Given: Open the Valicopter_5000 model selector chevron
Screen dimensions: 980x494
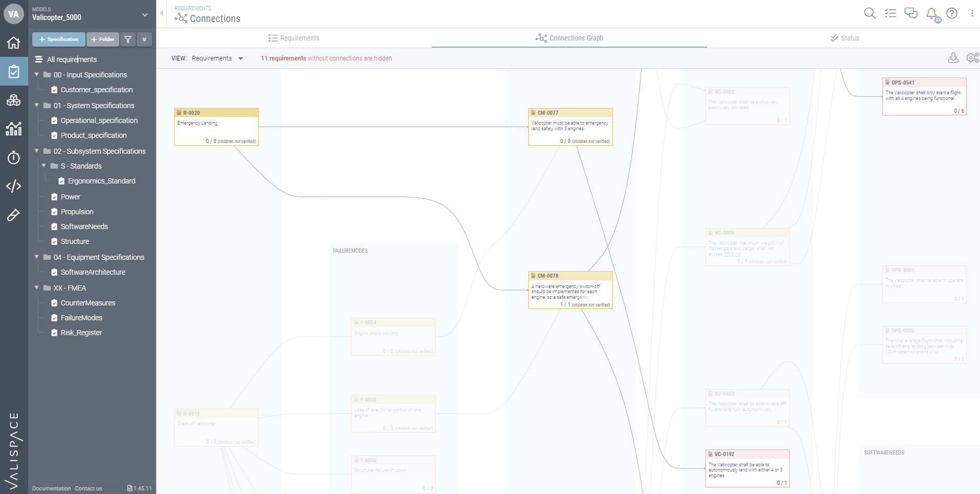Looking at the screenshot, I should tap(145, 14).
